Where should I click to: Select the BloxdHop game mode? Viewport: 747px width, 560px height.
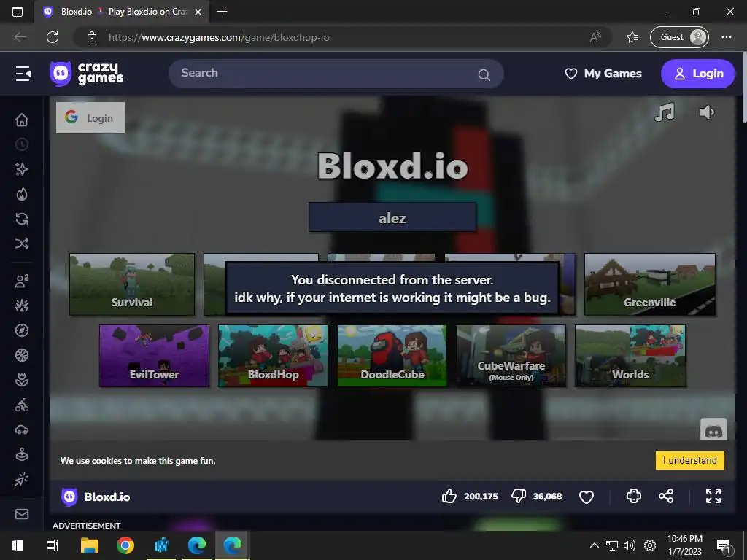(x=273, y=356)
